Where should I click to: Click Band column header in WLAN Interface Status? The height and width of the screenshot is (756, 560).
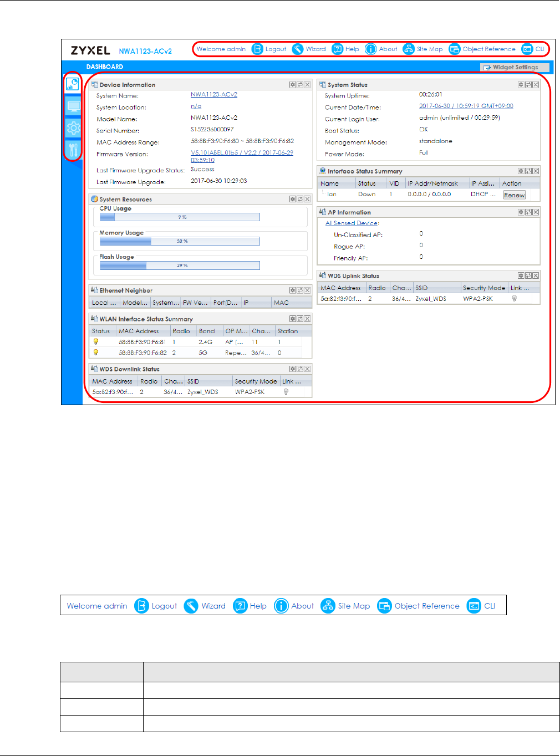210,331
